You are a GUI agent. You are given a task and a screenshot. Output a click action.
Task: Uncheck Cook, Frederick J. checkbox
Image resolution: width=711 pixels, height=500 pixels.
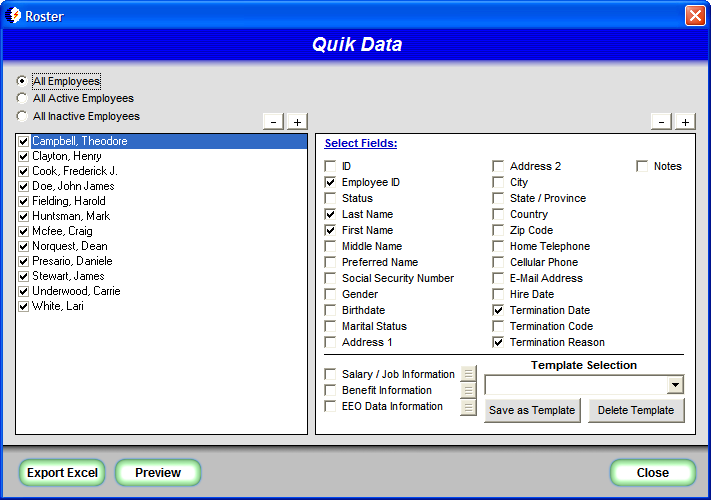(x=24, y=171)
